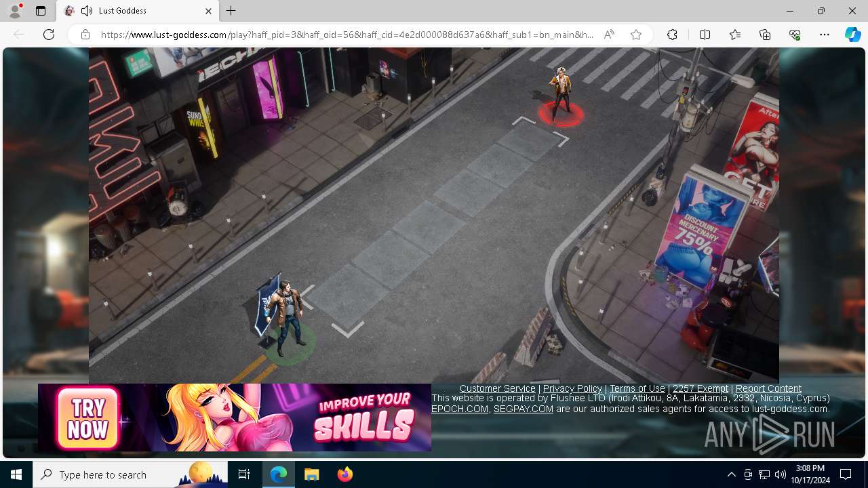Image resolution: width=868 pixels, height=488 pixels.
Task: Open the Customer Service link
Action: pos(498,388)
